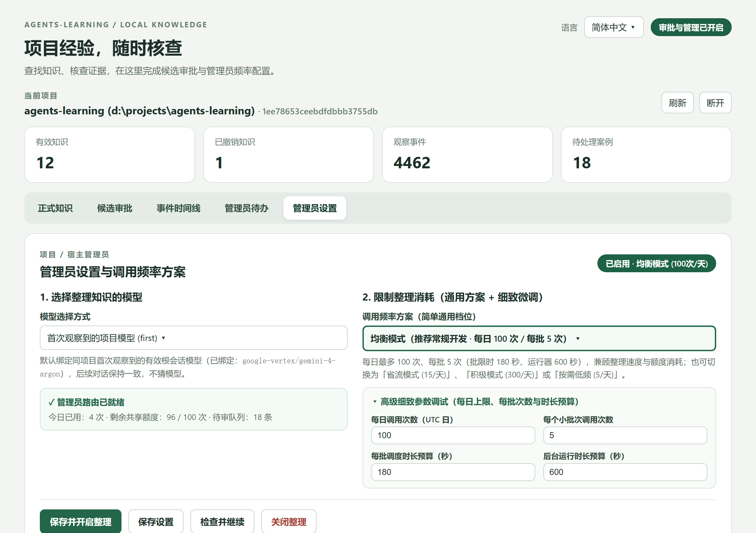This screenshot has height=533, width=756.
Task: Click the AGENTS-LEARNING / LOCAL KNOWLEDGE breadcrumb
Action: click(116, 25)
